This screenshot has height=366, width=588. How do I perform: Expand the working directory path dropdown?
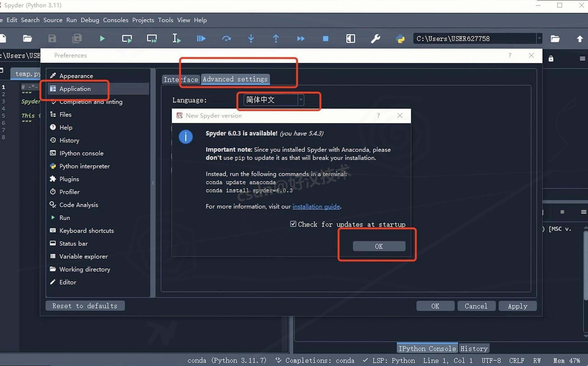540,38
